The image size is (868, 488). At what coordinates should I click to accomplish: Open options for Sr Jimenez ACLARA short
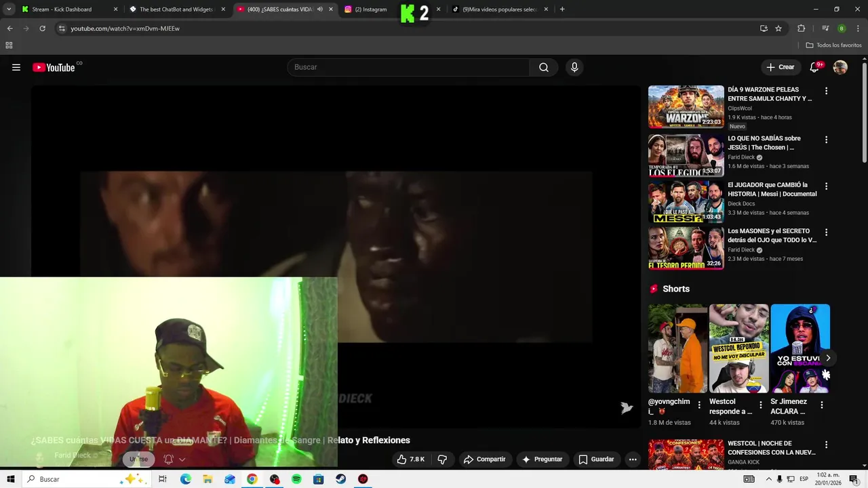(821, 405)
